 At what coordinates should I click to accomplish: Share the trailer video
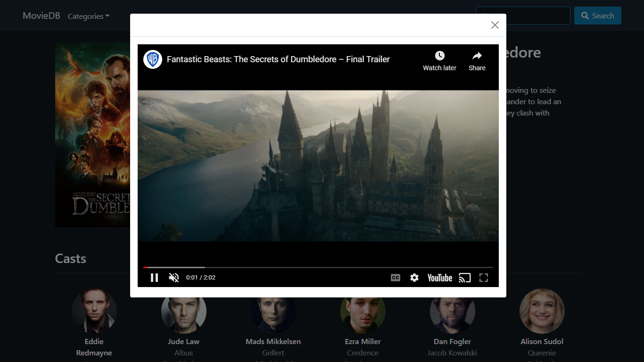(x=477, y=61)
